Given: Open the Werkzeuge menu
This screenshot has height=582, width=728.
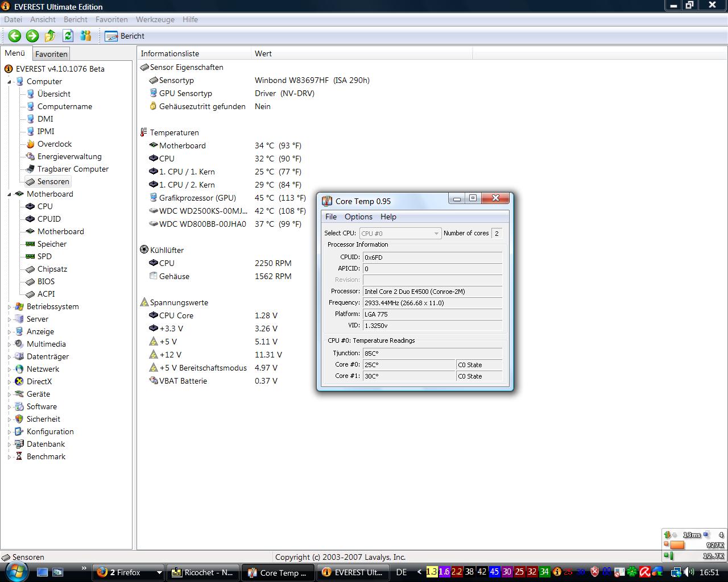Looking at the screenshot, I should 155,19.
